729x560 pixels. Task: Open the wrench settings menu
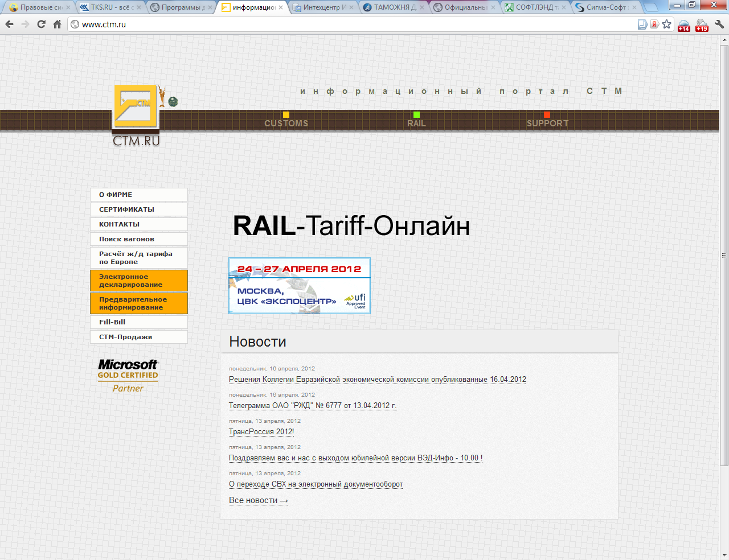pos(719,24)
